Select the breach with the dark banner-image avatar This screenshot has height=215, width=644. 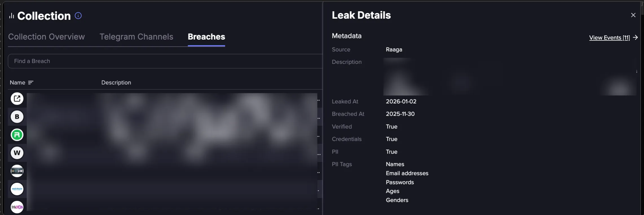(x=17, y=171)
